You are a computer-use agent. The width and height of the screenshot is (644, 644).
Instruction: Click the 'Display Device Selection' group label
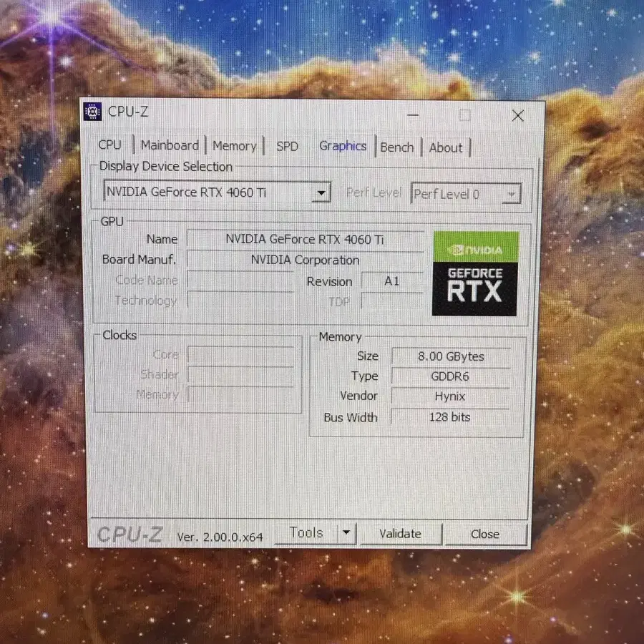click(x=166, y=166)
